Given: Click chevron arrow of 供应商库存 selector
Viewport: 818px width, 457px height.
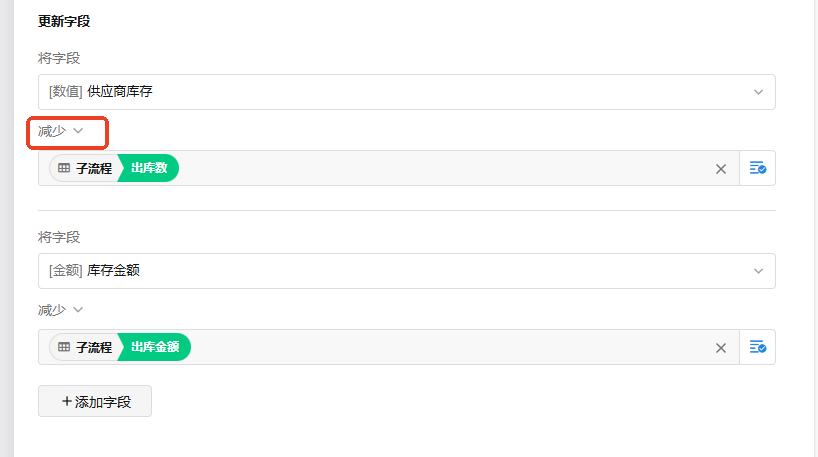Looking at the screenshot, I should pyautogui.click(x=758, y=92).
